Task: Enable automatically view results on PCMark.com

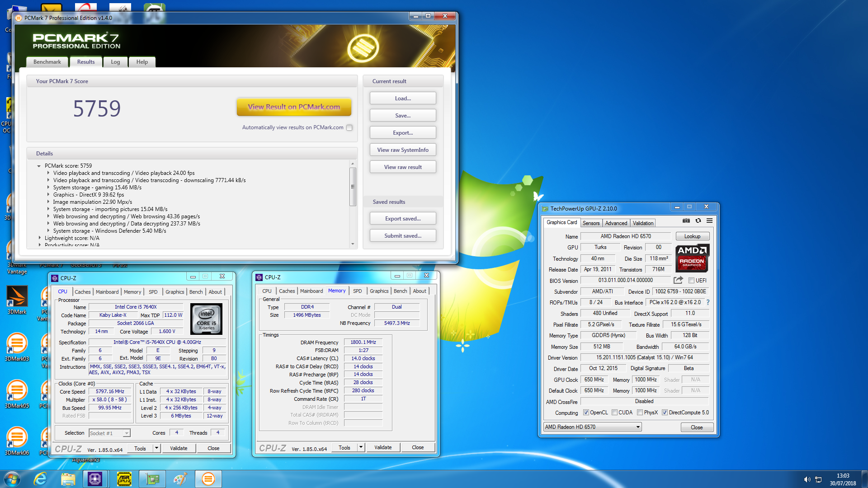Action: coord(349,128)
